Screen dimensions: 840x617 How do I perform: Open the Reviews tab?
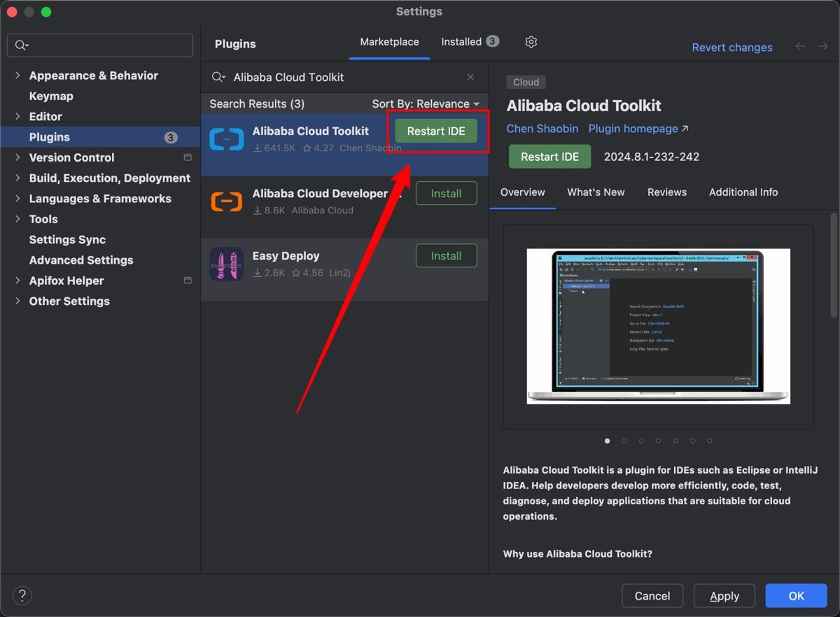[666, 192]
